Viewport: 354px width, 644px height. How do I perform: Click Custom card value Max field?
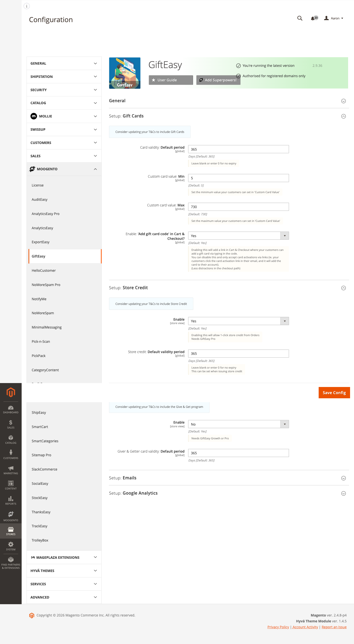coord(238,207)
